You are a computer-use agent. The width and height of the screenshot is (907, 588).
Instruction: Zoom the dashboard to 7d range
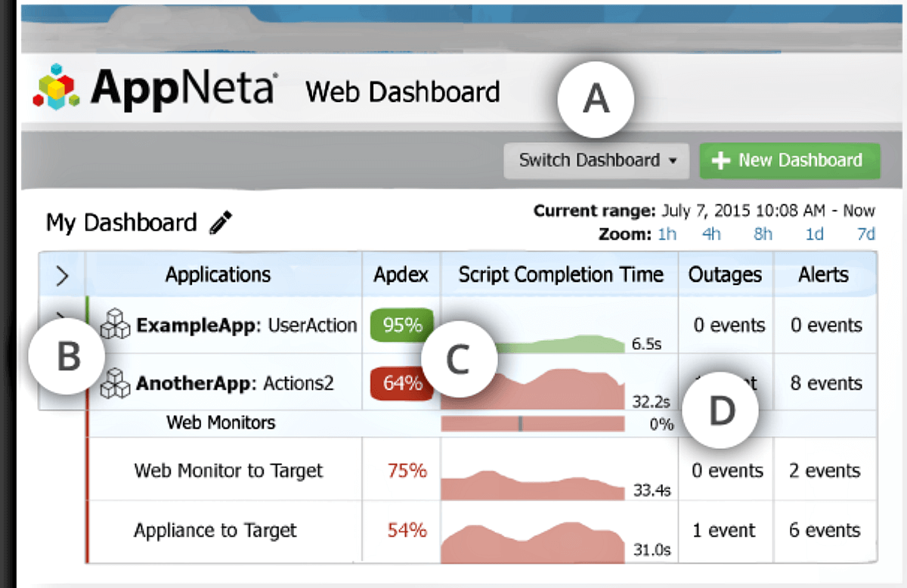point(865,235)
